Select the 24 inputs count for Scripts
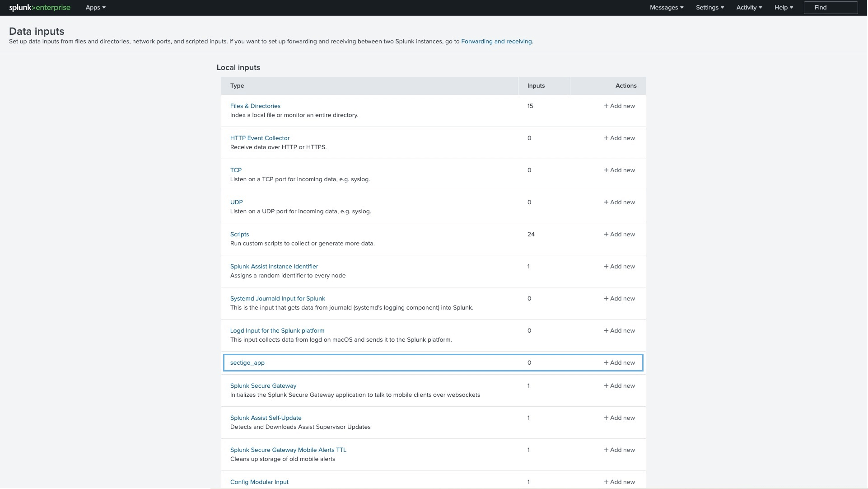 [531, 235]
